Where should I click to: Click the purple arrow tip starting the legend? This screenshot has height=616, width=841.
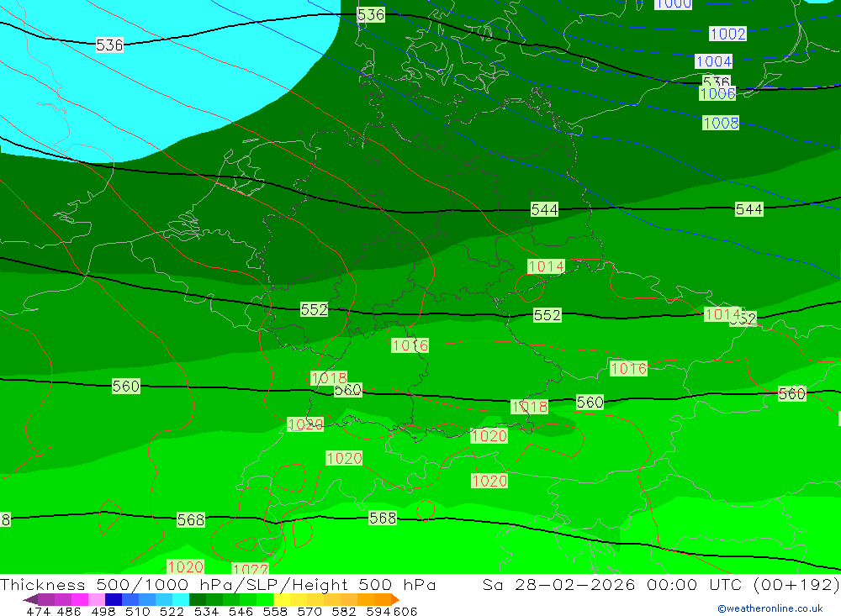coord(30,599)
